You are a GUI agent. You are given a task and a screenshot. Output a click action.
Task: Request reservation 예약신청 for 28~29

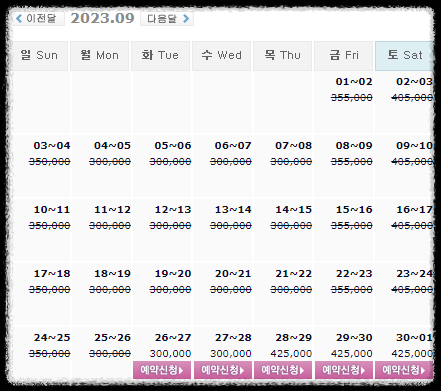click(x=283, y=370)
